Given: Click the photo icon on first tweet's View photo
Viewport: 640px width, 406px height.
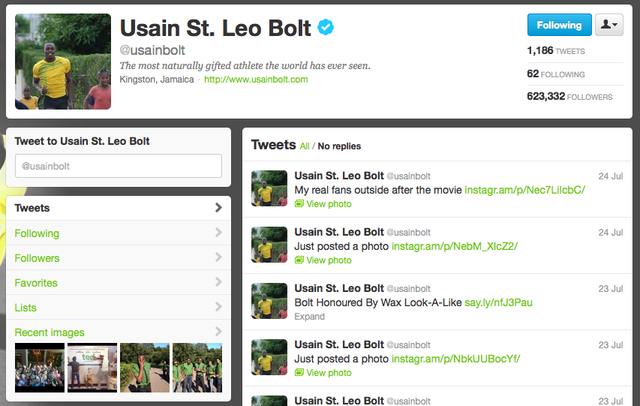Looking at the screenshot, I should point(299,204).
